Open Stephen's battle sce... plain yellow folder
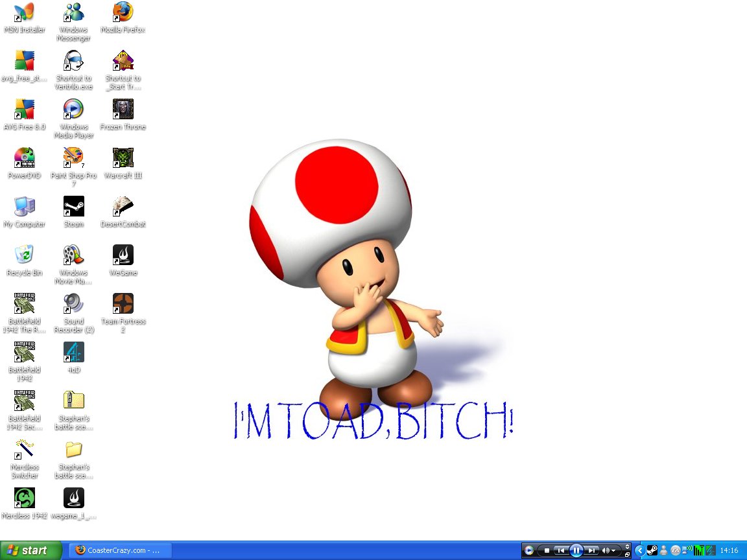 [73, 459]
